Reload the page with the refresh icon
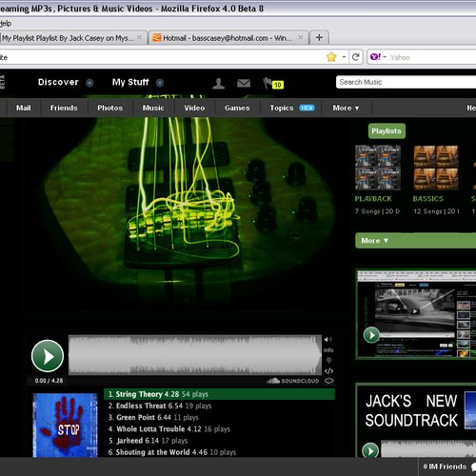The image size is (476, 476). [356, 57]
